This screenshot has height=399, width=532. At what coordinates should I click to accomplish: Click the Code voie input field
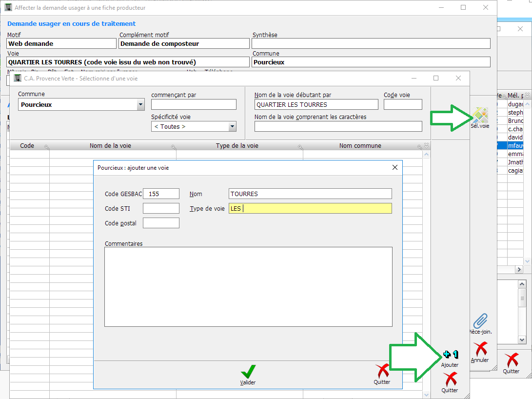click(402, 104)
